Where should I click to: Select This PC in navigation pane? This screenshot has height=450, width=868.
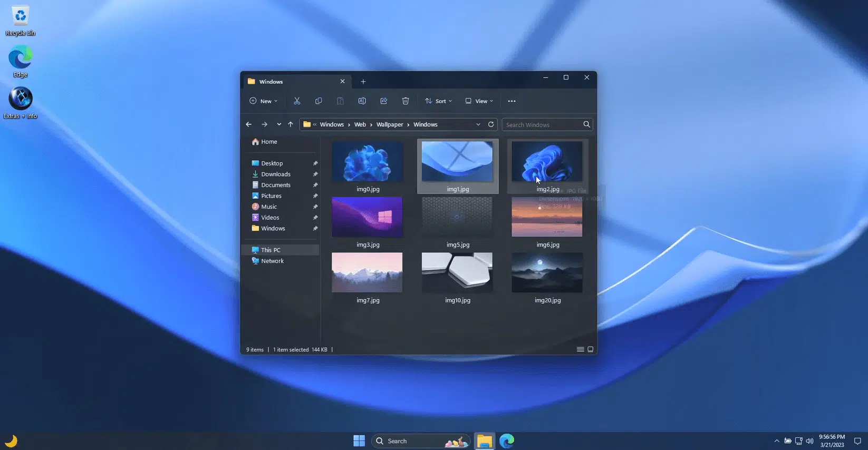click(281, 250)
